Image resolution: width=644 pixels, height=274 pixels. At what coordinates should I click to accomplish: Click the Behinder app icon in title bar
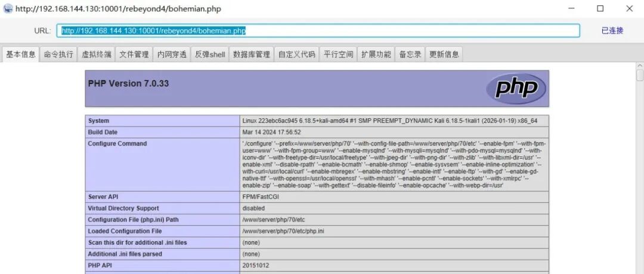click(8, 8)
